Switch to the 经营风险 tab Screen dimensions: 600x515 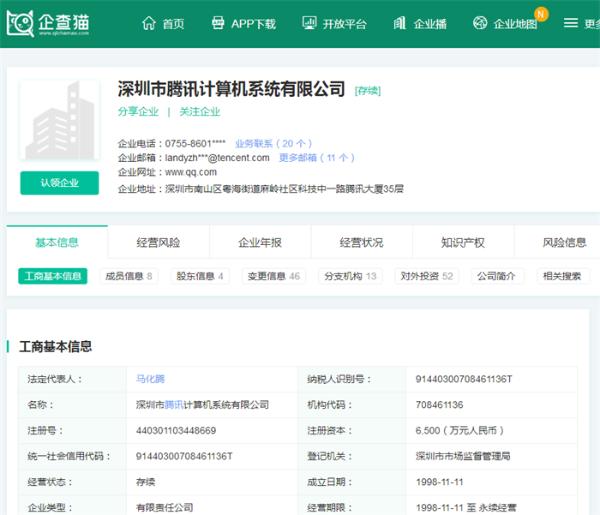pos(158,242)
